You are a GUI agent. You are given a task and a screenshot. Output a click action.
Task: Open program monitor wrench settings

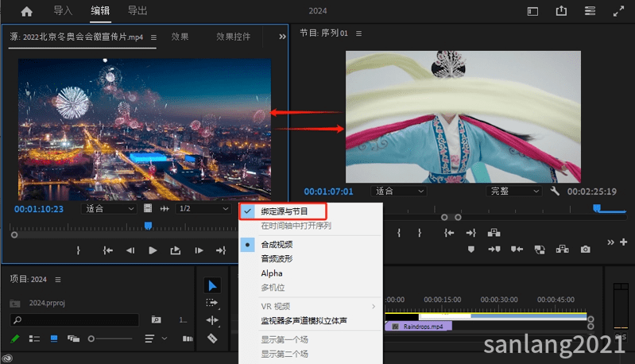click(x=555, y=191)
